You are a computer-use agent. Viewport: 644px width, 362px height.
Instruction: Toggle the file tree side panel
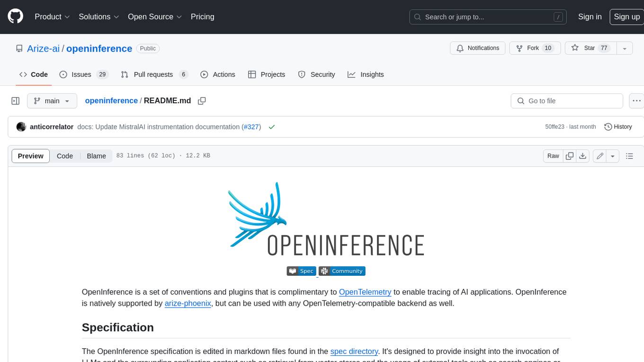[16, 101]
